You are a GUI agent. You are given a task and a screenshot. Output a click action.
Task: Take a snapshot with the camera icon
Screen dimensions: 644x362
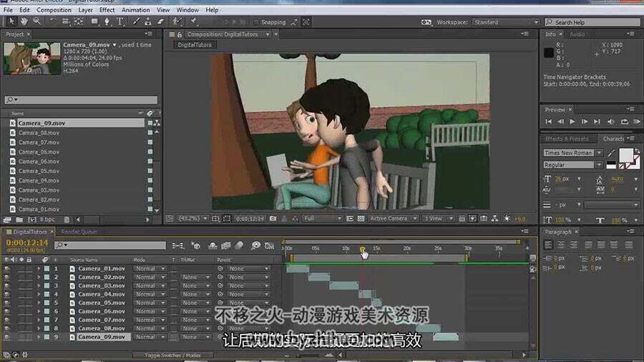pos(273,219)
